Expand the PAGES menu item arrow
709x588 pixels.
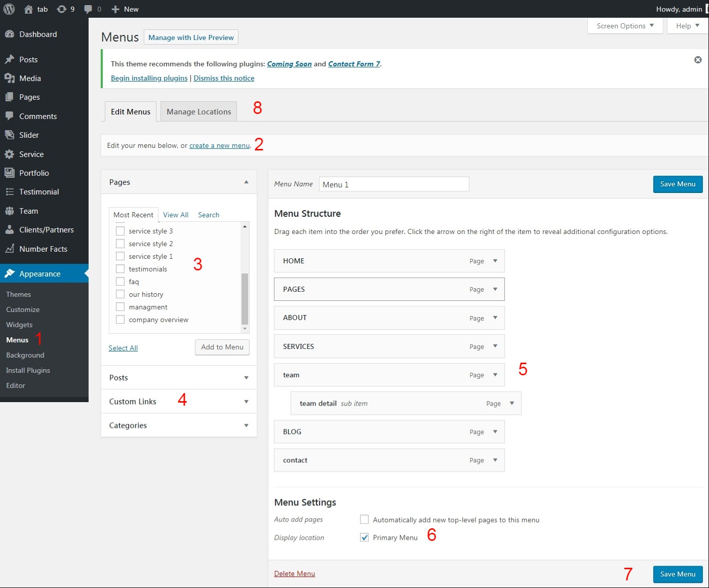[495, 289]
